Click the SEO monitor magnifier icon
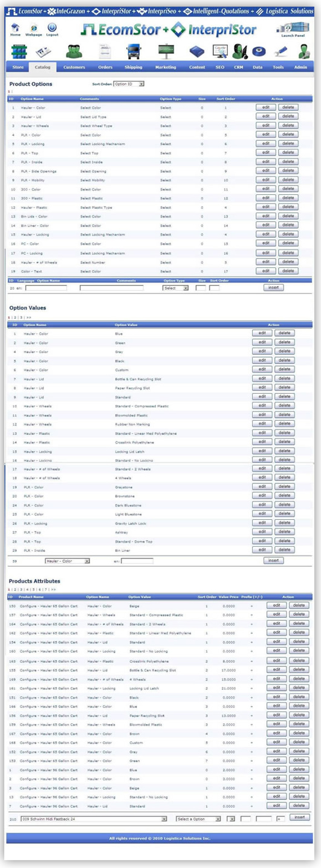 [x=220, y=52]
